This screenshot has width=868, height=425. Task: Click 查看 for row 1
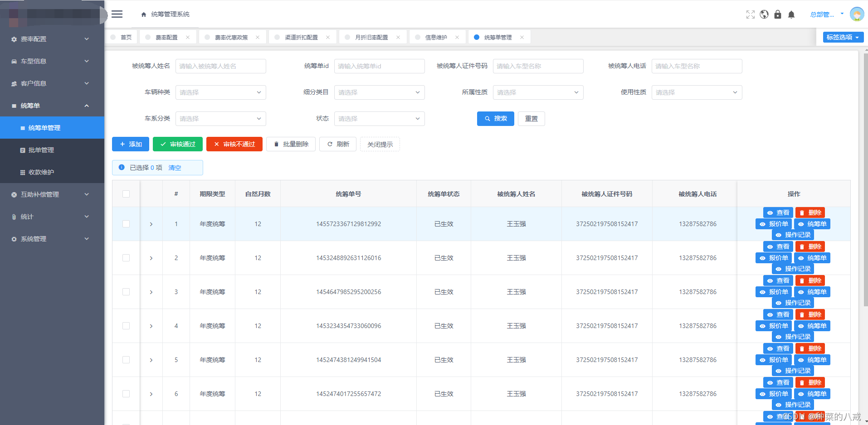pyautogui.click(x=778, y=212)
